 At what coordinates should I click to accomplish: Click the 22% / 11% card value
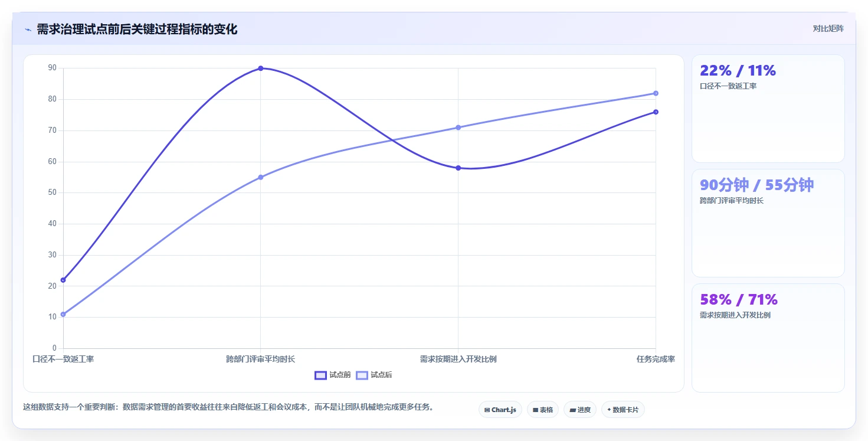coord(738,71)
